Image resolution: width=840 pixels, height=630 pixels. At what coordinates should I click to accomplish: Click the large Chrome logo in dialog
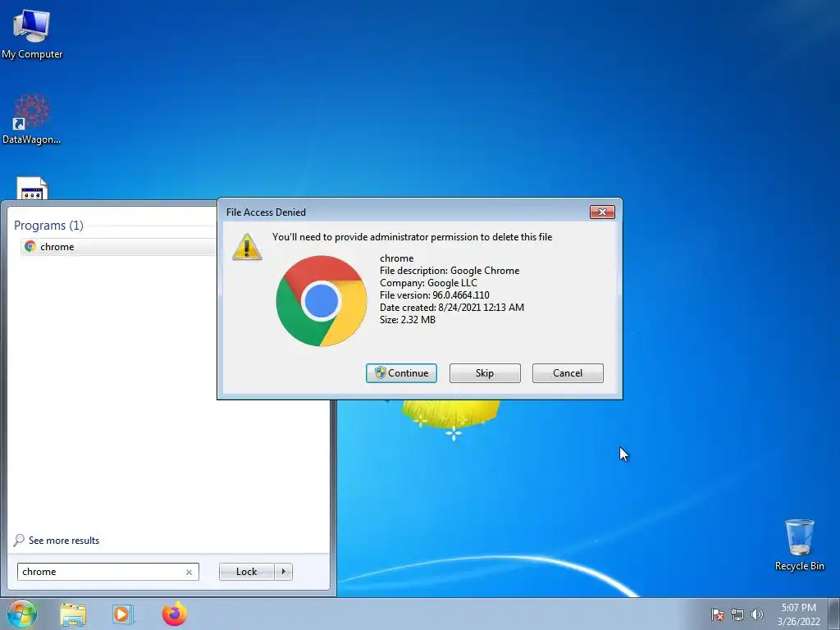coord(322,300)
